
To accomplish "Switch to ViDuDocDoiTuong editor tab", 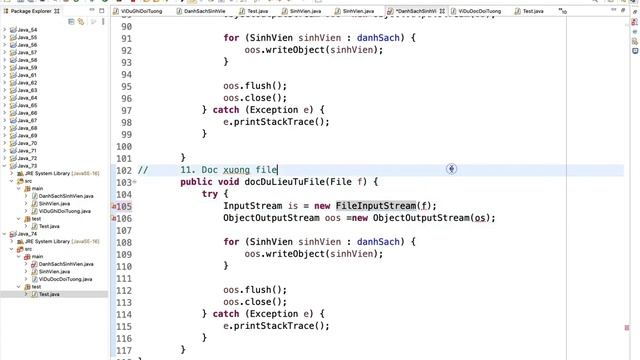I will pos(476,11).
